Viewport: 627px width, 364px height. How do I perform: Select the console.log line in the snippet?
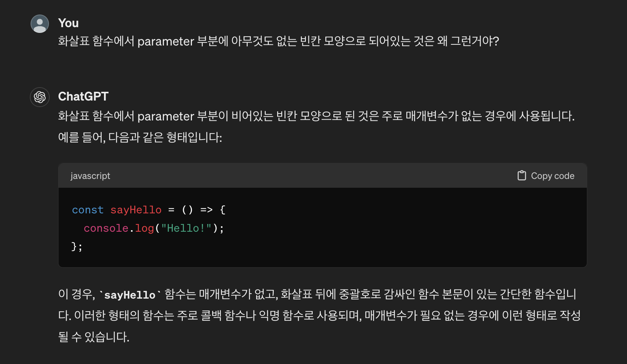coord(153,228)
